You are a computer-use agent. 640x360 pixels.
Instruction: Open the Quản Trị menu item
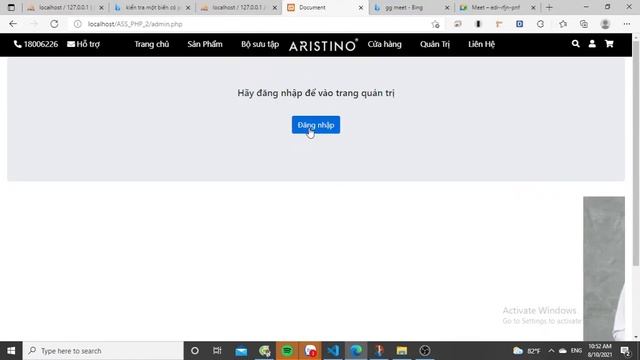[435, 44]
